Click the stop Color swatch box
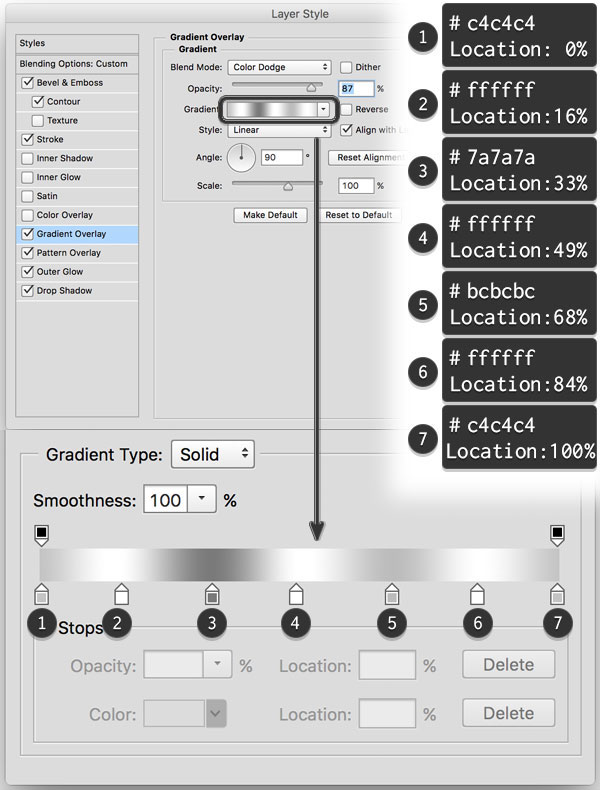This screenshot has width=600, height=790. pyautogui.click(x=174, y=713)
